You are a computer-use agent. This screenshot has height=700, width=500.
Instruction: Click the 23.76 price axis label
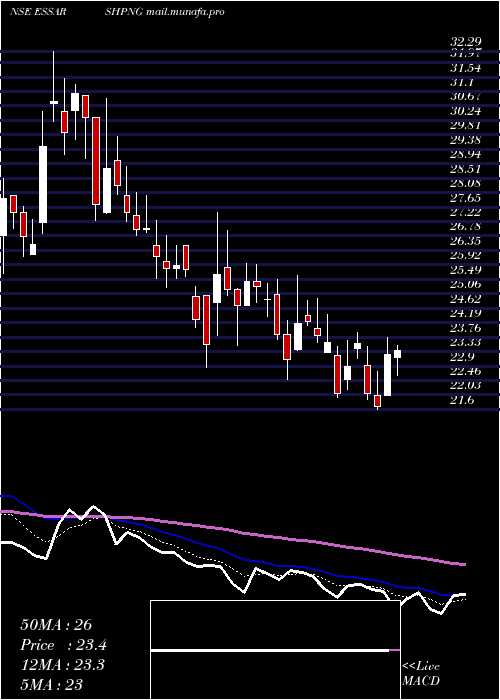coord(466,328)
